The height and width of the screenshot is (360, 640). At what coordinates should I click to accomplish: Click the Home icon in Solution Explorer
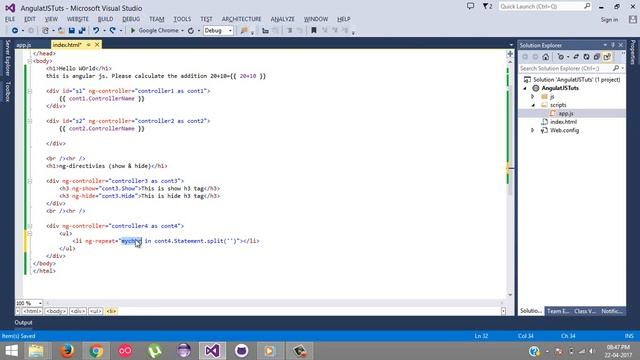click(x=545, y=57)
